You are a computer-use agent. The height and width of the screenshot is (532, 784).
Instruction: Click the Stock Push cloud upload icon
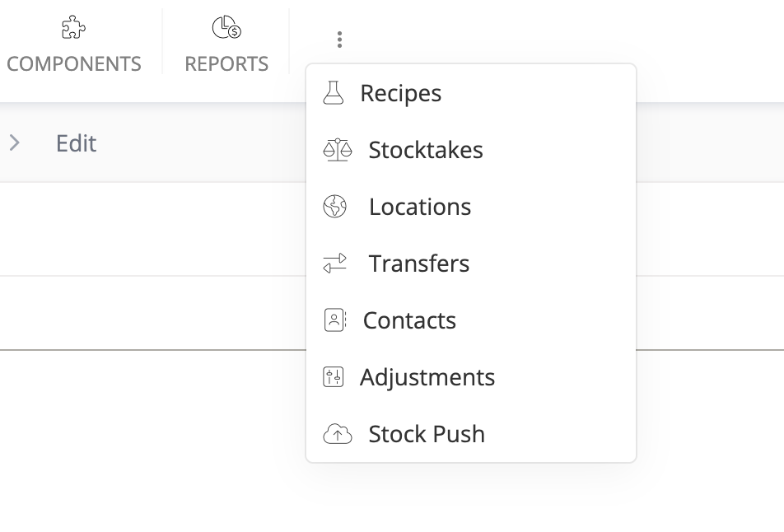pos(337,434)
